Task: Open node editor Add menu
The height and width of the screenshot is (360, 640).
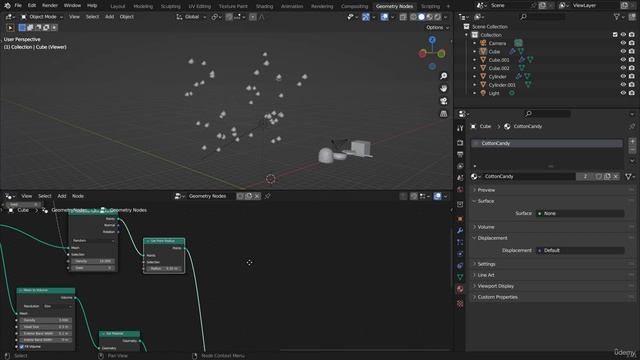Action: pos(62,196)
